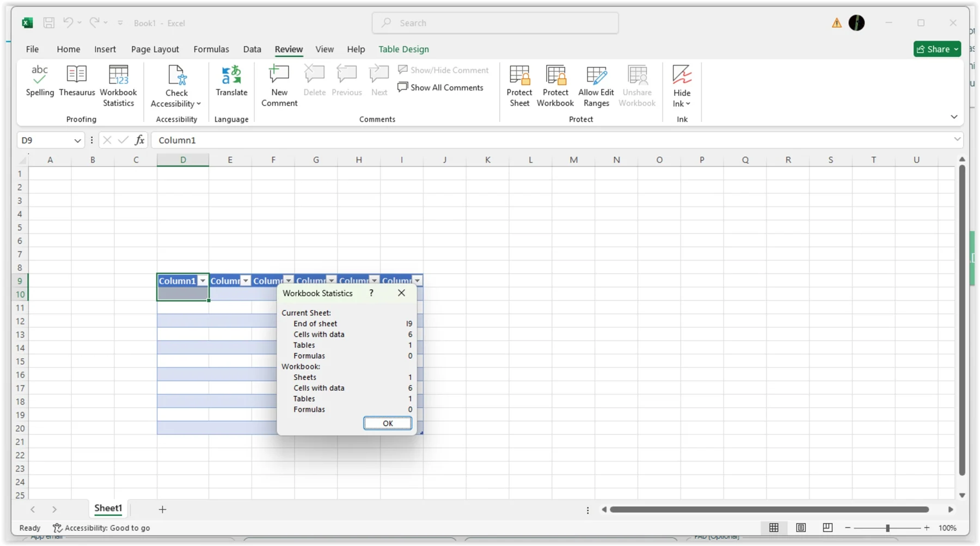
Task: Adjust the zoom slider handle
Action: (x=887, y=528)
